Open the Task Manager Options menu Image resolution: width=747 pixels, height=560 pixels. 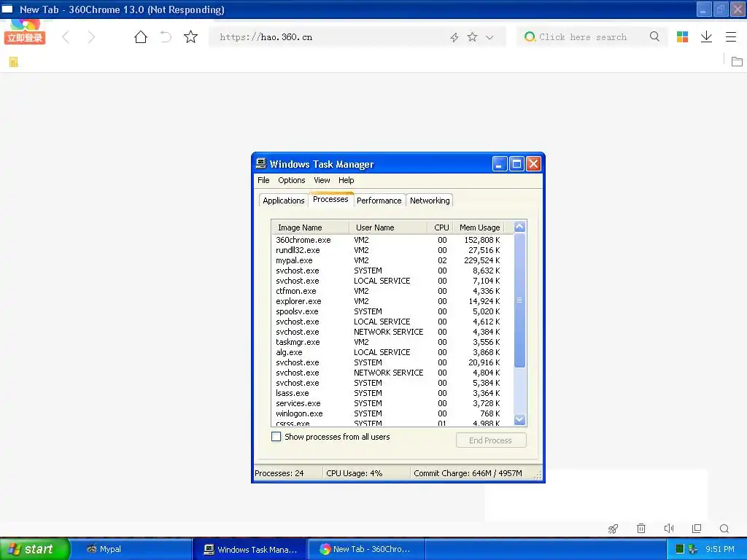pyautogui.click(x=292, y=180)
